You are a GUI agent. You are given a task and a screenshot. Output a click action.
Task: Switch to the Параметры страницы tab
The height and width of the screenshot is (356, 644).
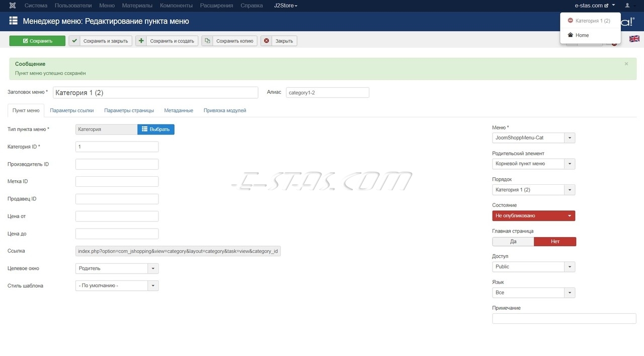[x=129, y=110]
